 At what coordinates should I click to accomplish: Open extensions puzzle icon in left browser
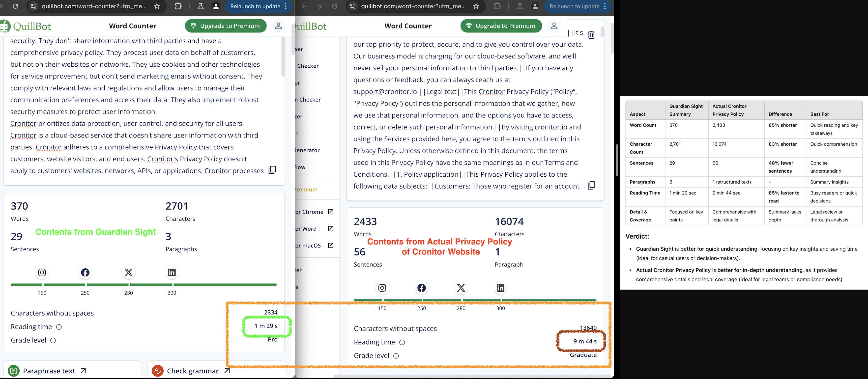tap(178, 6)
